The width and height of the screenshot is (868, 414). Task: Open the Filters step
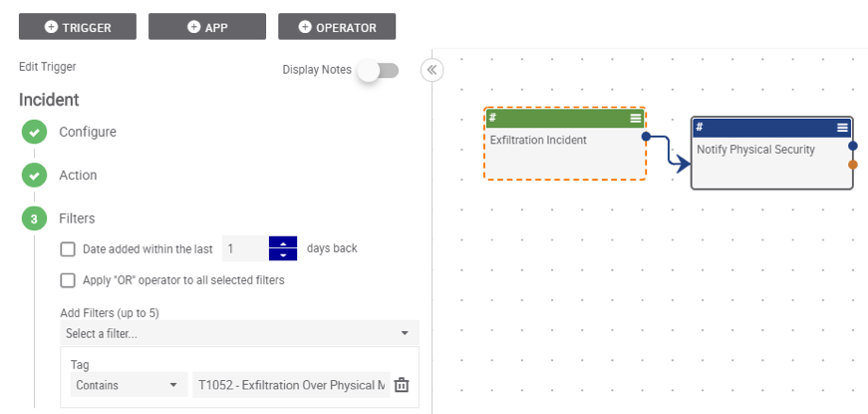77,218
